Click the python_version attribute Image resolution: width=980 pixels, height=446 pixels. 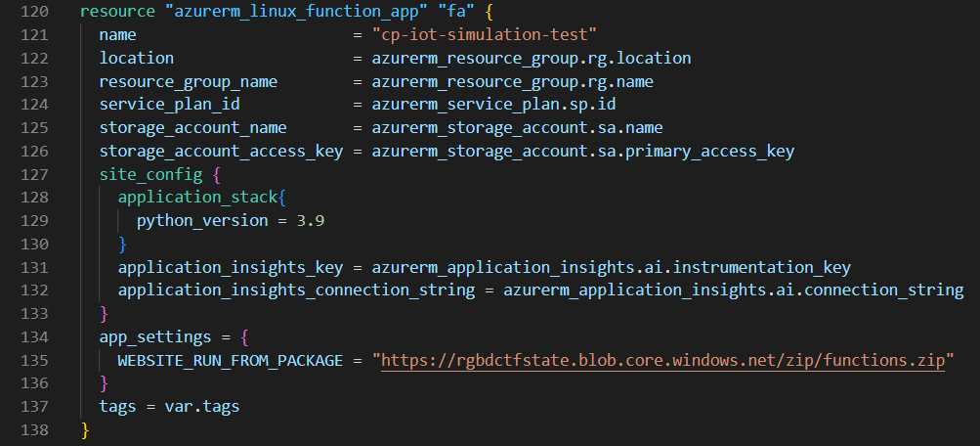(x=202, y=221)
